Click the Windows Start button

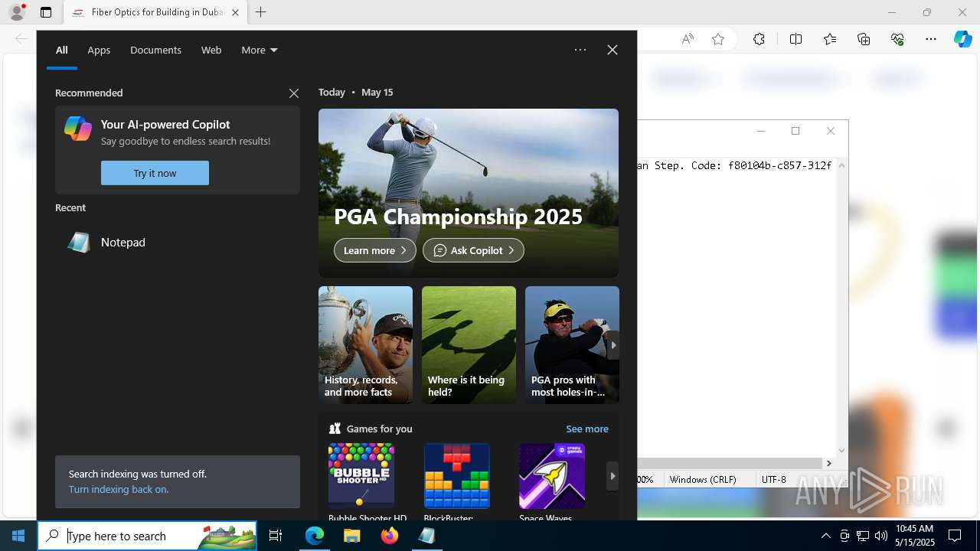(18, 536)
